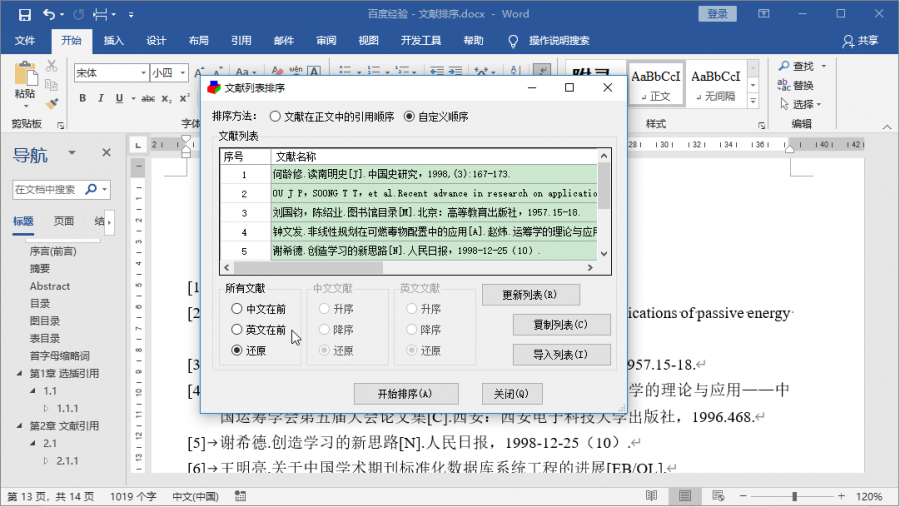Viewport: 900px width, 507px height.
Task: Cut selection with the scissors icon
Action: point(52,65)
